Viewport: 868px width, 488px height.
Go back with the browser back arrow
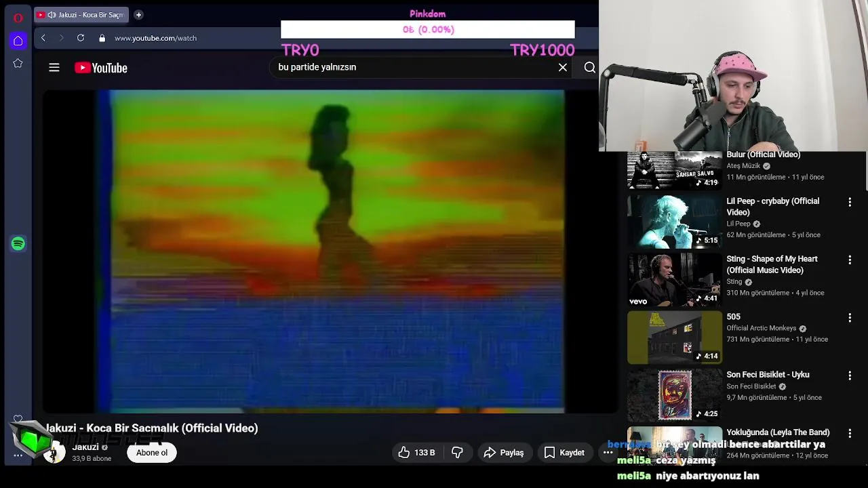pyautogui.click(x=43, y=38)
